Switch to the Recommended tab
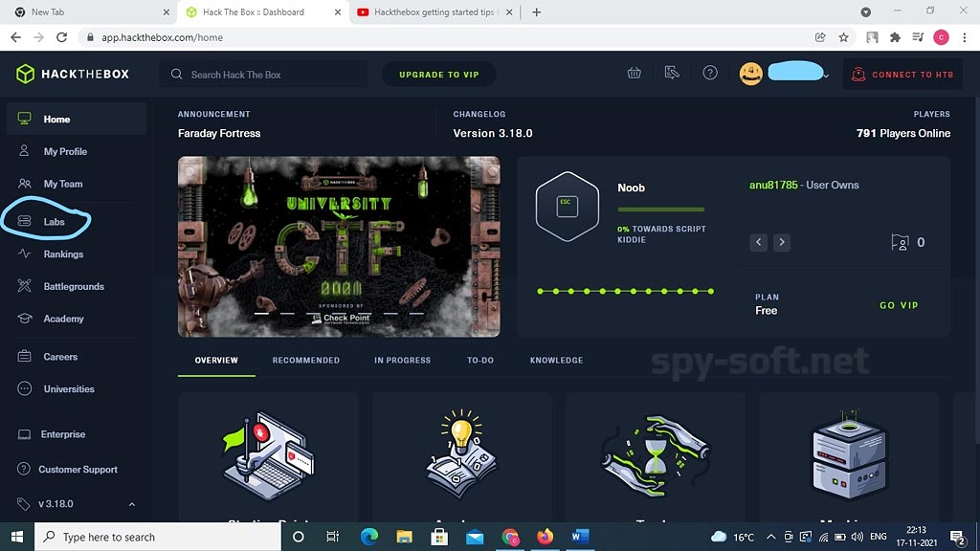Screen dimensions: 980x551 [x=306, y=361]
